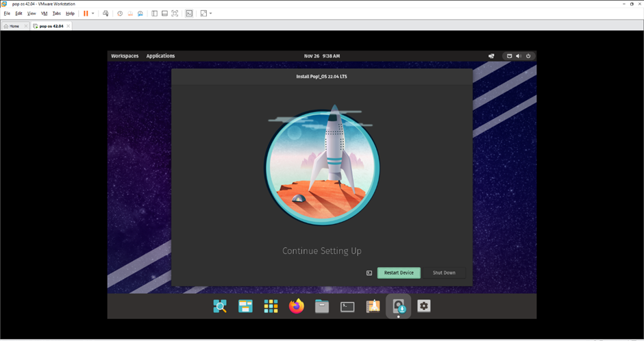Open the launcher search icon in dock

pos(220,306)
